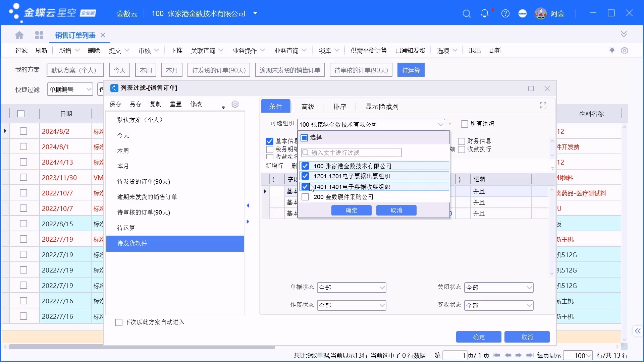Uncheck 1401 电子票据收票组织
Viewport: 644px width, 362px height.
click(x=305, y=187)
